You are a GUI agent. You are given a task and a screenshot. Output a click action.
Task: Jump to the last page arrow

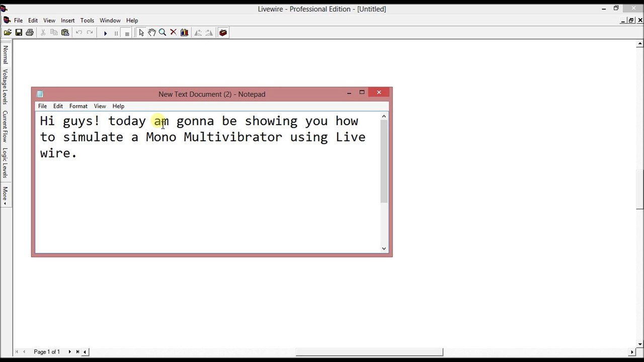[77, 352]
